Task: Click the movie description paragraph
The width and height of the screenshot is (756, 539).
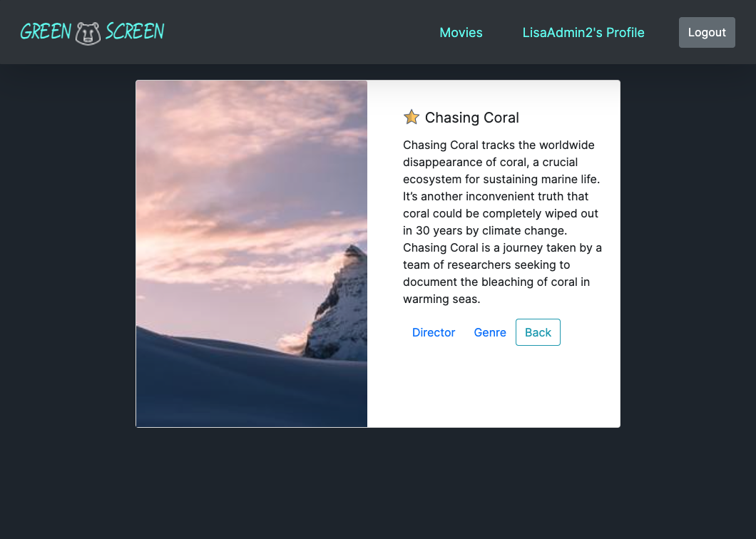Action: point(502,222)
